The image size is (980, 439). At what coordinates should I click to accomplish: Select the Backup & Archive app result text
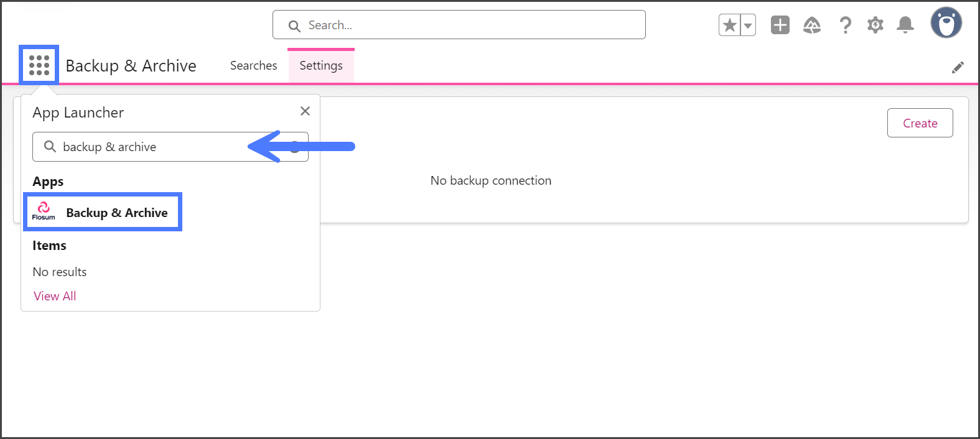click(117, 213)
